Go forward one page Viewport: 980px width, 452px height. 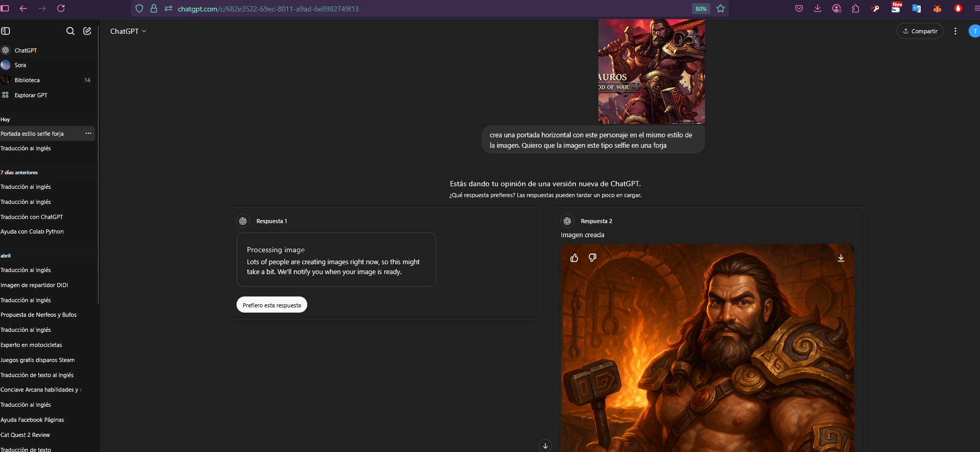click(x=42, y=8)
